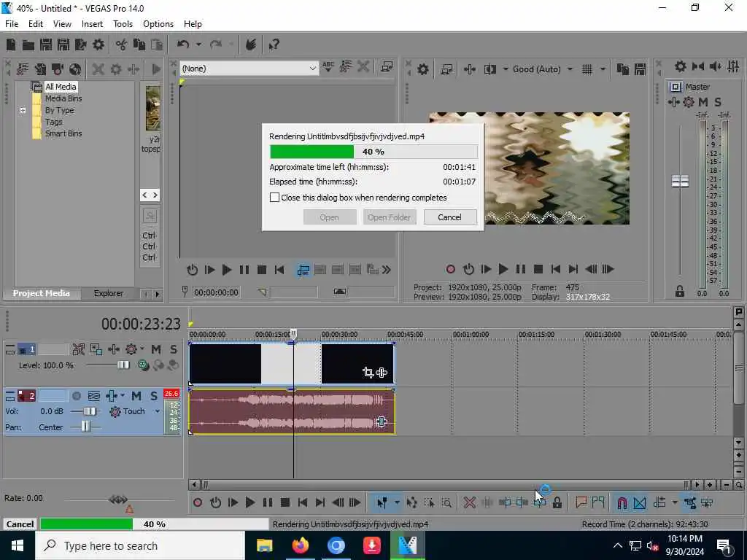The image size is (747, 560).
Task: Click the Play button in timeline transport
Action: [250, 502]
